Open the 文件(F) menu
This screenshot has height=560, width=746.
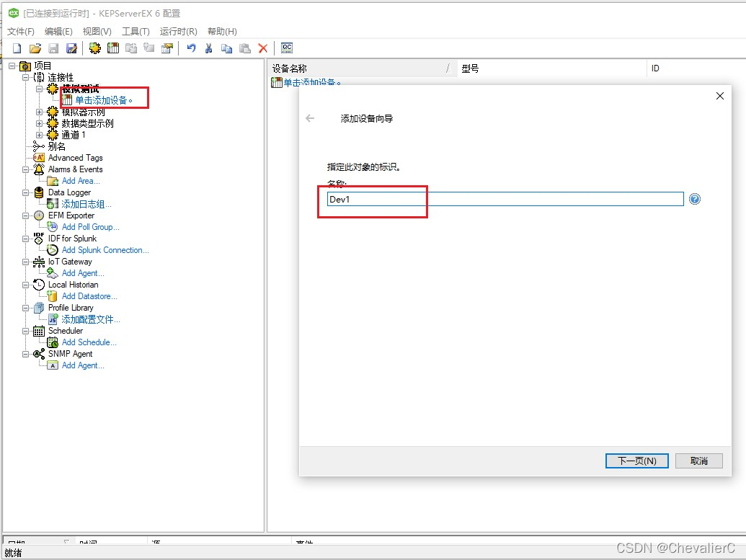point(20,32)
